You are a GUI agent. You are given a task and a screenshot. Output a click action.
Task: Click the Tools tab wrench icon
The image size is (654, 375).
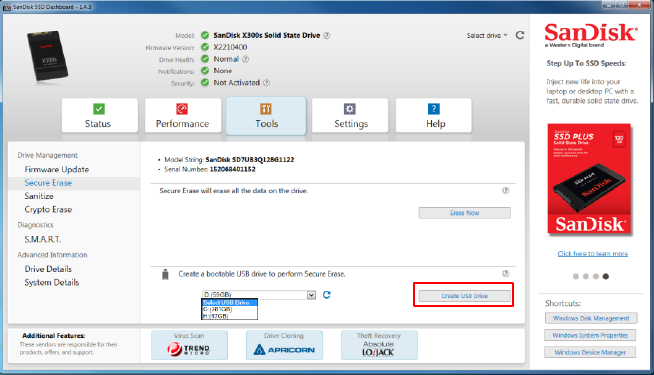(266, 109)
